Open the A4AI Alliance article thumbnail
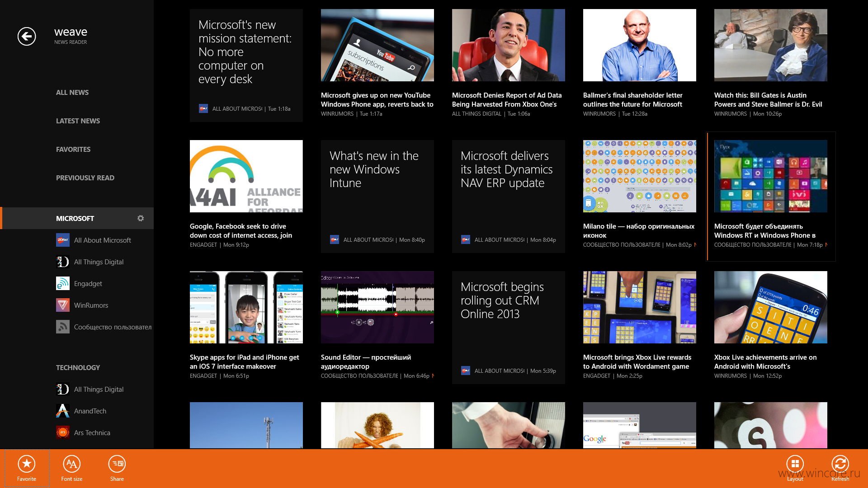868x488 pixels. 246,176
